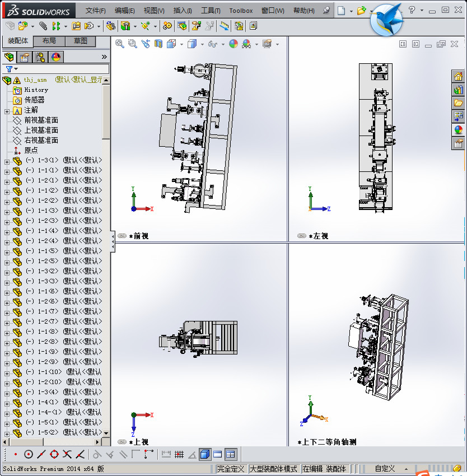The image size is (467, 476).
Task: Open the Linear Component Pattern tool
Action: 56,26
